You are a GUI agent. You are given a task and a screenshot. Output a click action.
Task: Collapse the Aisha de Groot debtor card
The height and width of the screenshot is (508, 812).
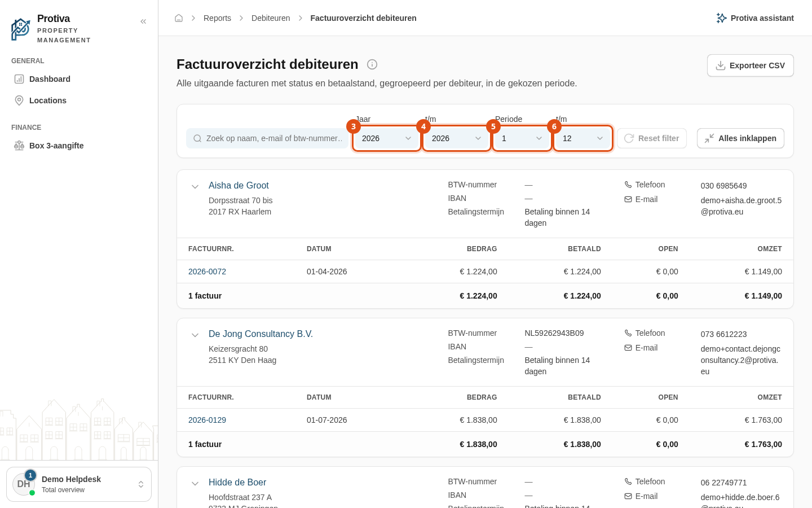click(x=195, y=186)
